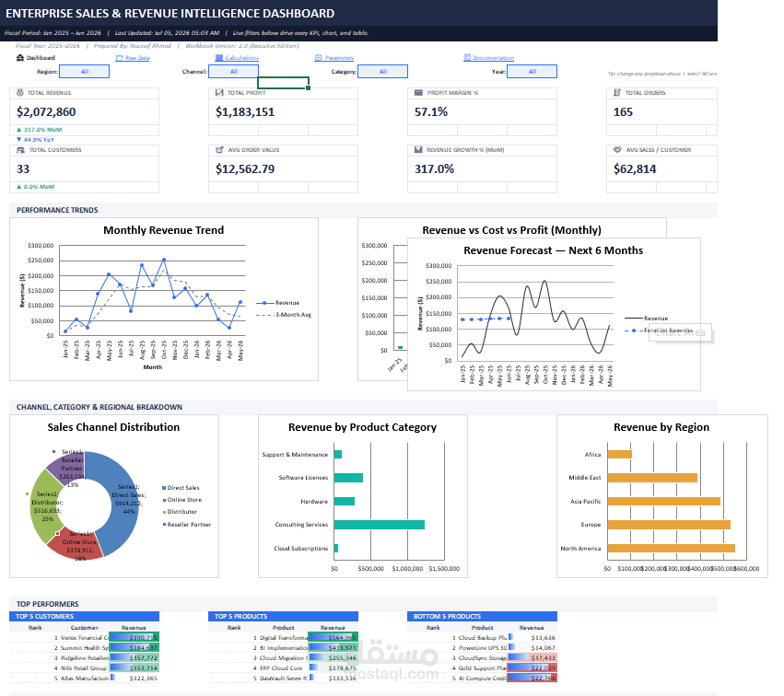The image size is (784, 696).
Task: Click the Reseller Partner legend color marker
Action: point(164,524)
